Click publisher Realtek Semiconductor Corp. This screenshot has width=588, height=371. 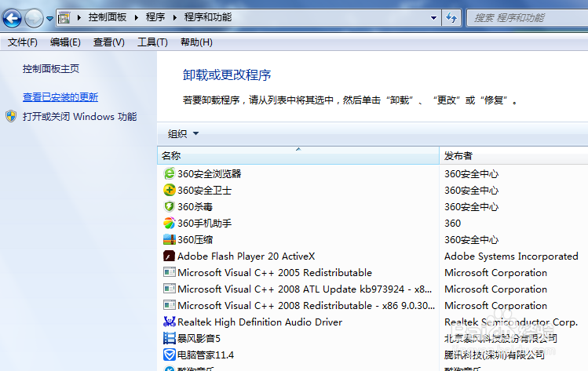[511, 322]
